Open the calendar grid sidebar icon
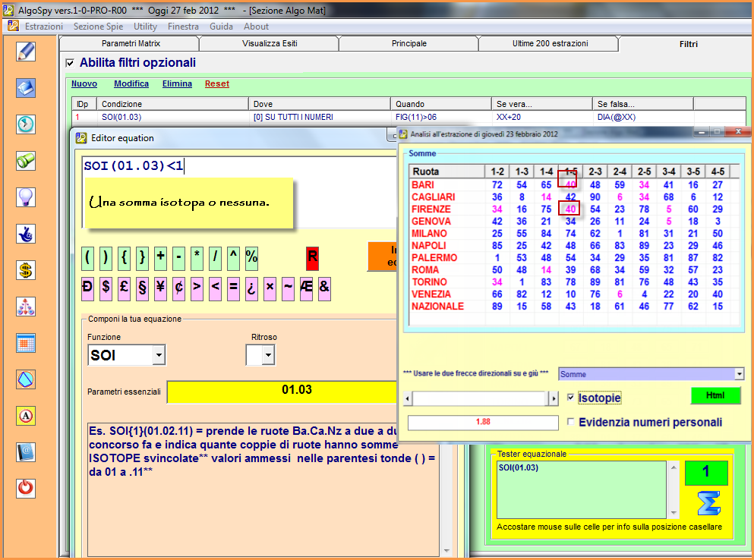The width and height of the screenshot is (754, 560). [x=26, y=342]
